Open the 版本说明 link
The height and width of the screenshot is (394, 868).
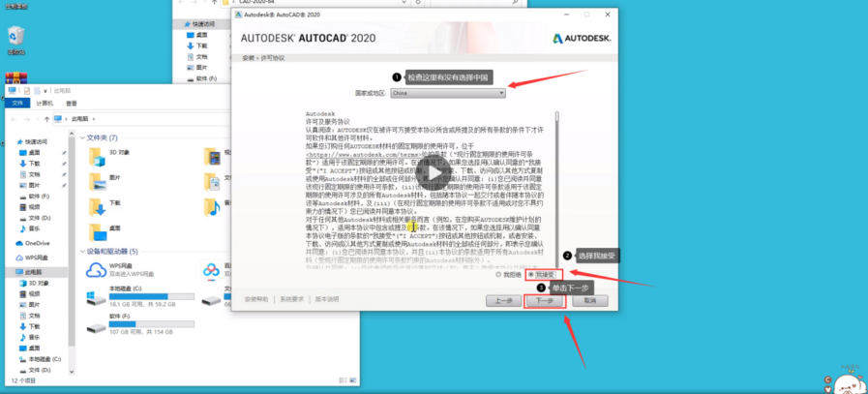coord(327,299)
